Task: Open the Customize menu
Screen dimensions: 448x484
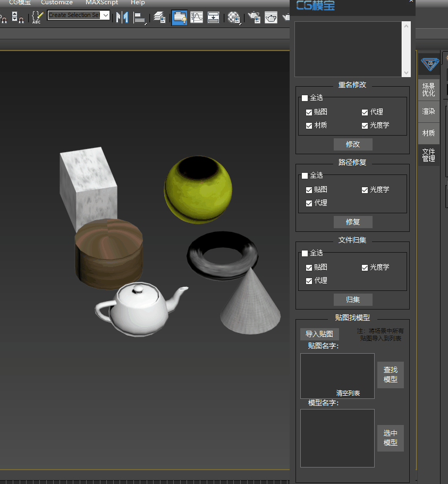Action: 56,3
